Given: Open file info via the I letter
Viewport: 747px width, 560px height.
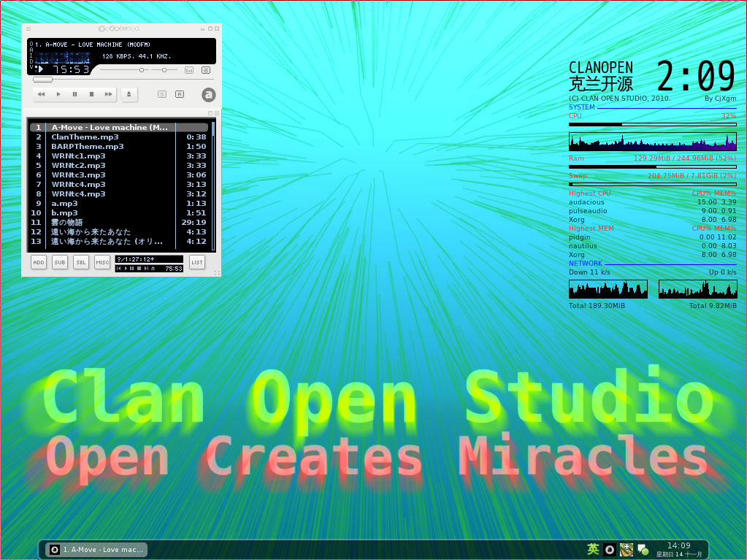Looking at the screenshot, I should 31,55.
